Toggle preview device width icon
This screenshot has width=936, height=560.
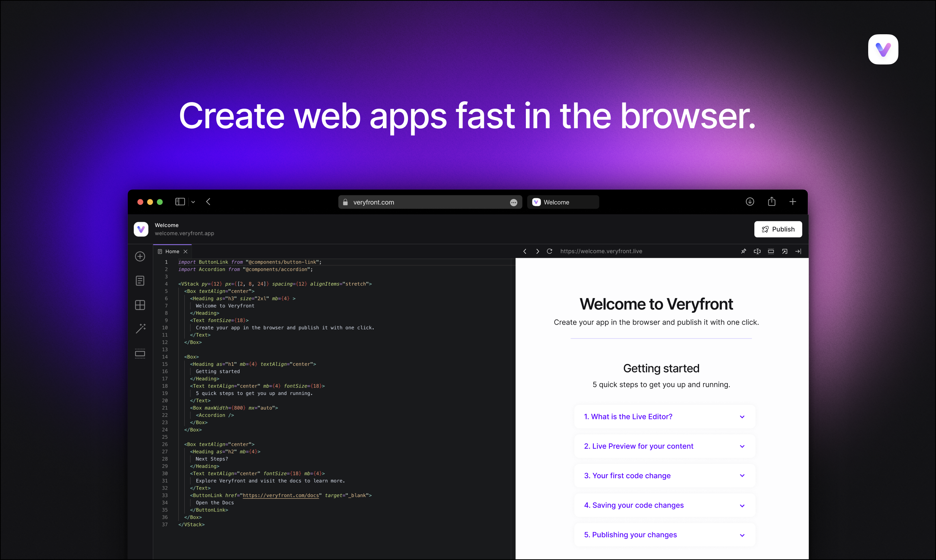pos(771,251)
